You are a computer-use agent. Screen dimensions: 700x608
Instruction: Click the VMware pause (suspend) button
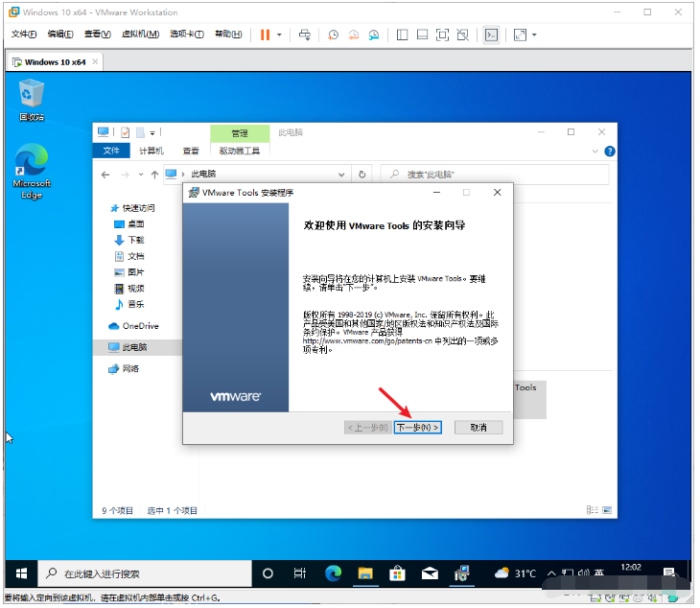pyautogui.click(x=265, y=35)
